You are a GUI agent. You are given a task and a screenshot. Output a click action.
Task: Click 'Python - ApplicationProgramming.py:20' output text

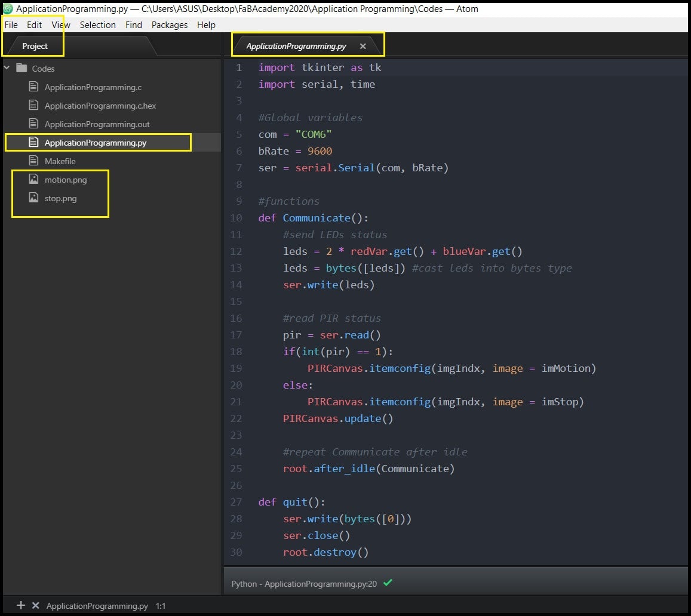coord(304,584)
